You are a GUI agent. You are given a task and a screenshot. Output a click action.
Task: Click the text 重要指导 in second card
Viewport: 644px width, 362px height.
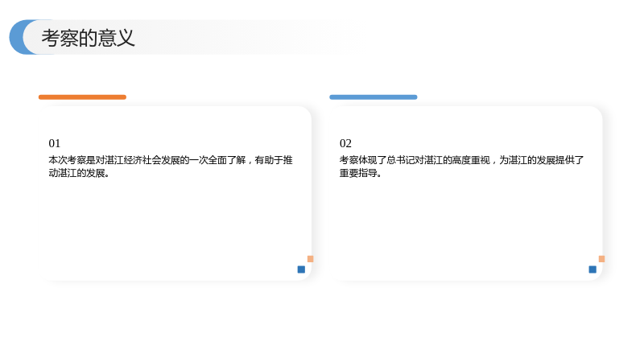coord(358,173)
